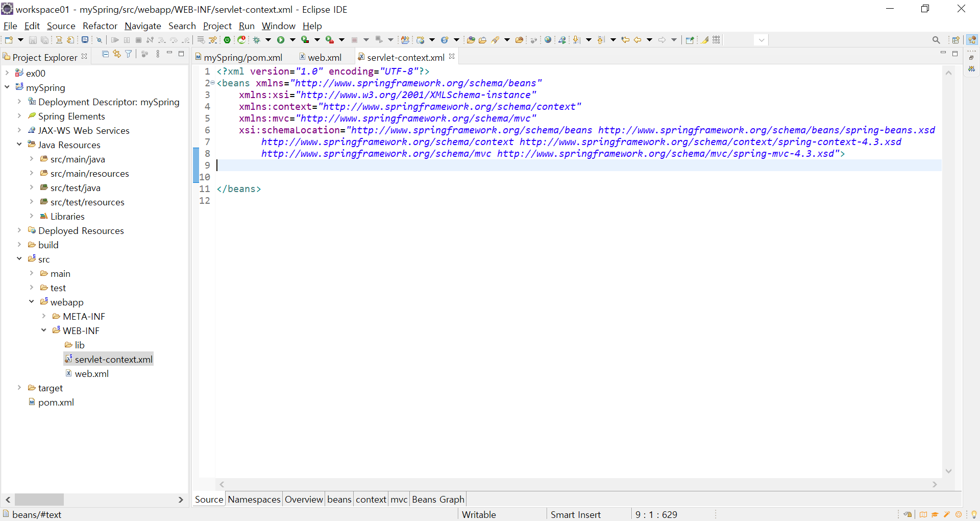The width and height of the screenshot is (980, 521).
Task: Click the Debug bug icon
Action: [x=257, y=40]
